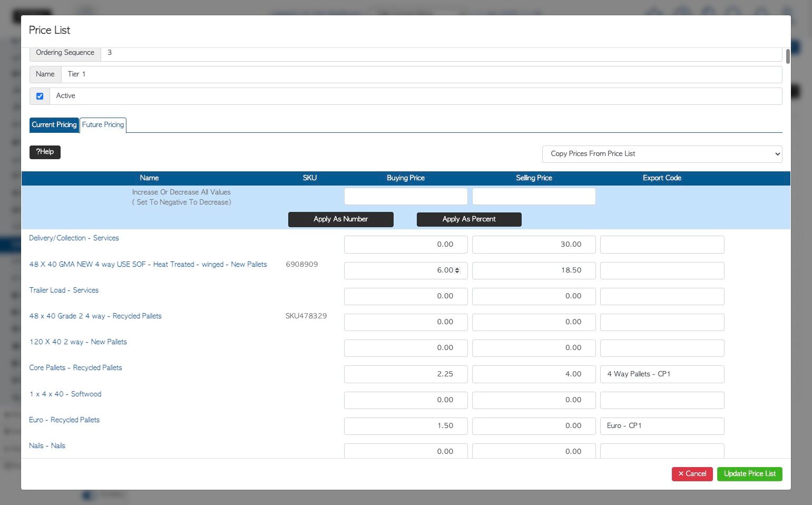Open the Nails - Nails link

pos(47,446)
